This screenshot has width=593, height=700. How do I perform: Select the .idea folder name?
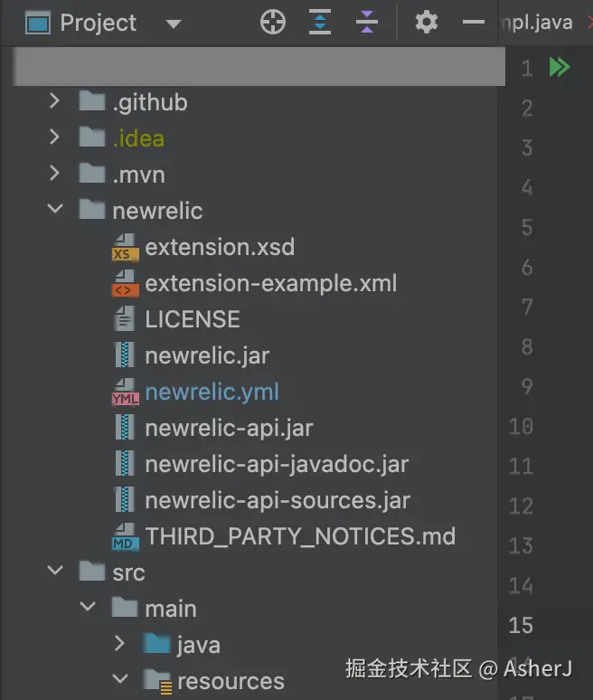[x=138, y=138]
